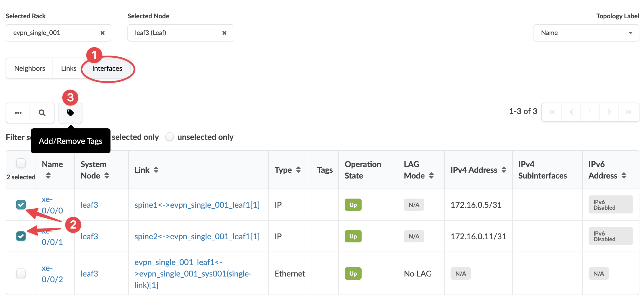Uncheck the xe-0/0/0 interface row
This screenshot has width=644, height=298.
click(x=21, y=205)
